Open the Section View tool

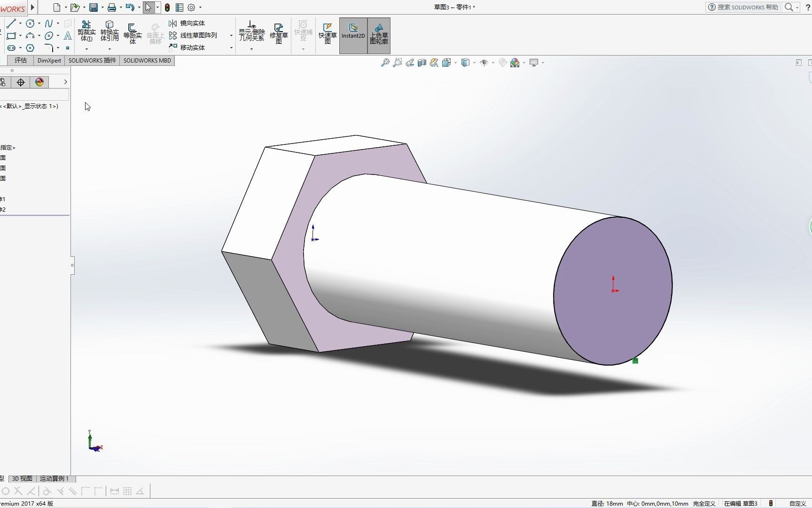(422, 63)
